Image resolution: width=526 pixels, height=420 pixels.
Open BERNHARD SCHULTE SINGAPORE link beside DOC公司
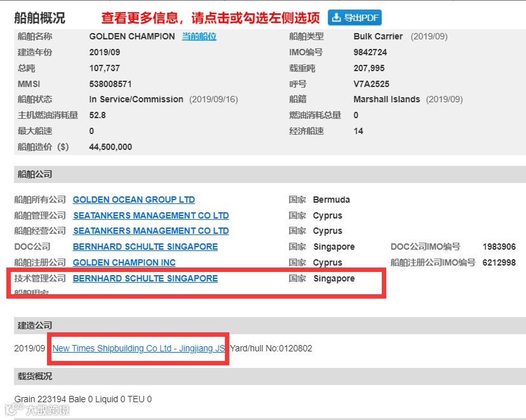145,247
